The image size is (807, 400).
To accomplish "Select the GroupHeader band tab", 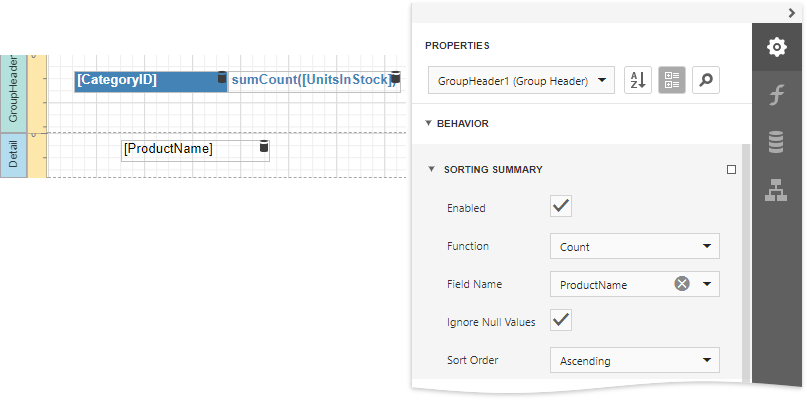I will [13, 90].
